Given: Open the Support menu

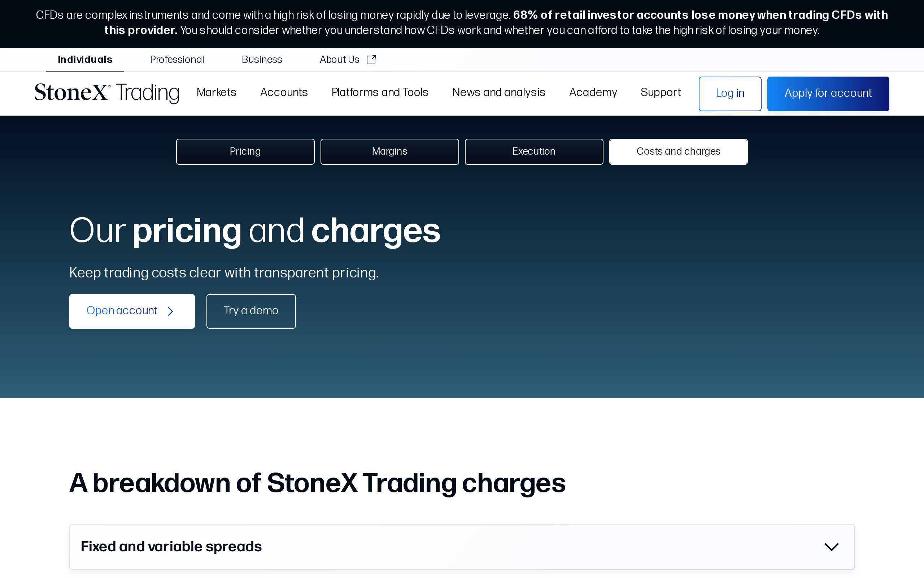Looking at the screenshot, I should [661, 92].
